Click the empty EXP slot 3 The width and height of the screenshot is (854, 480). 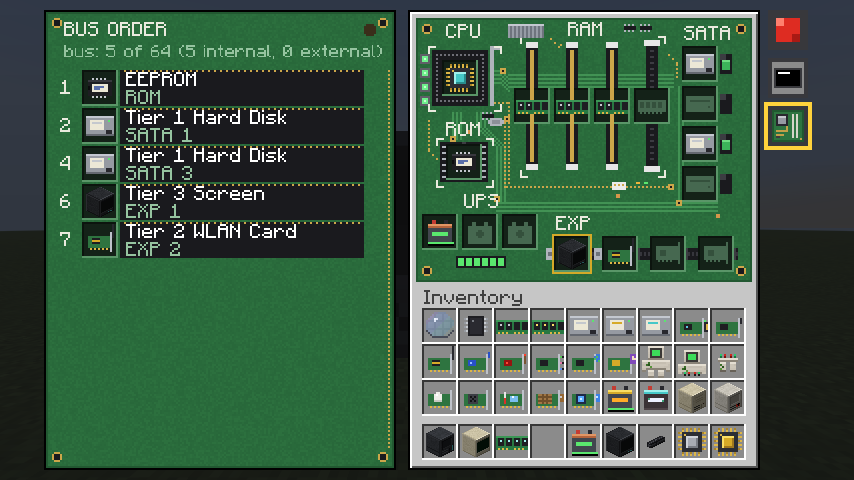(667, 253)
